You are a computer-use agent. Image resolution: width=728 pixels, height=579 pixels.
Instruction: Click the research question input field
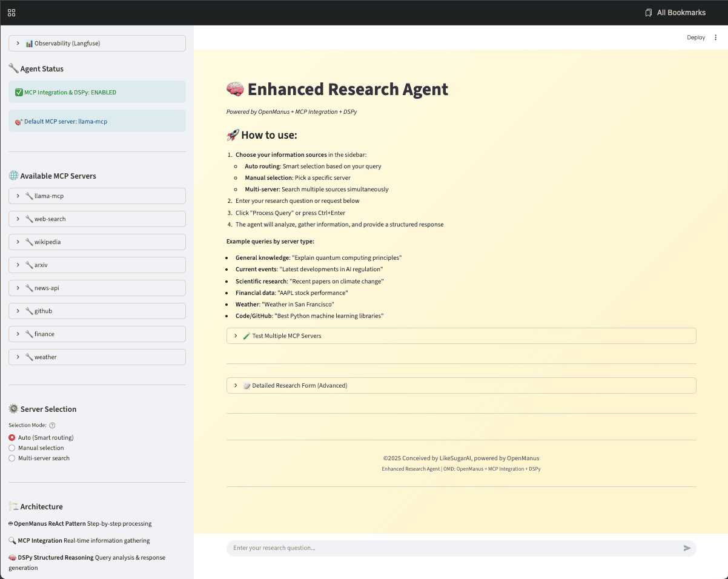pyautogui.click(x=454, y=548)
